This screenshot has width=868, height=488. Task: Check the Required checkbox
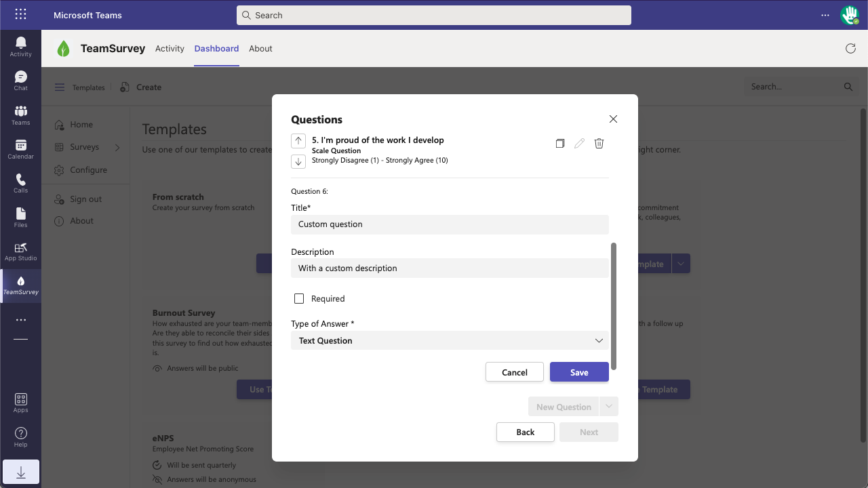(299, 299)
